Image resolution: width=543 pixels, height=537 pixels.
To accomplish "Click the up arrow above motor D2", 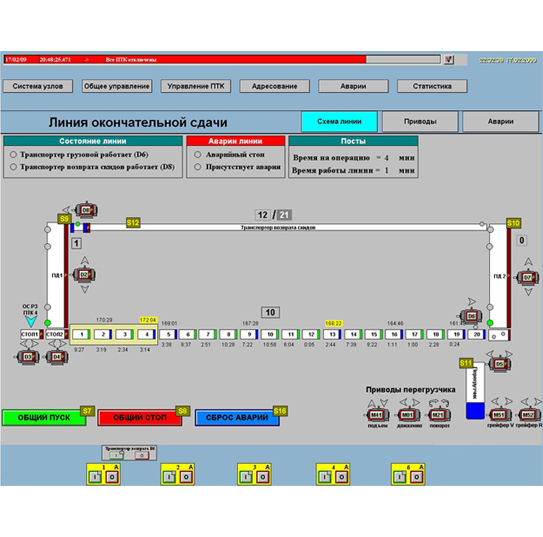I will point(84,260).
